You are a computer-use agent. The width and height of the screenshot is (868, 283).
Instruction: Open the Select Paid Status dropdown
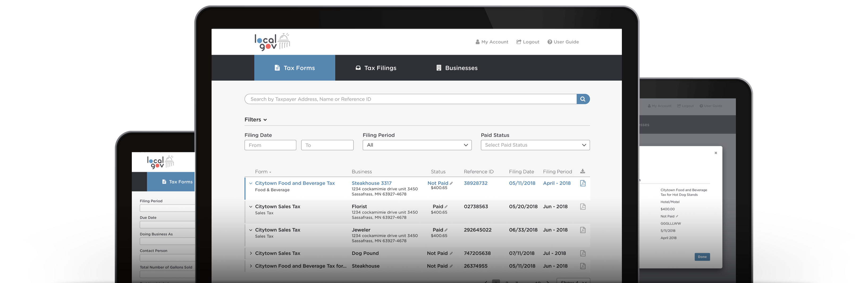pos(535,145)
